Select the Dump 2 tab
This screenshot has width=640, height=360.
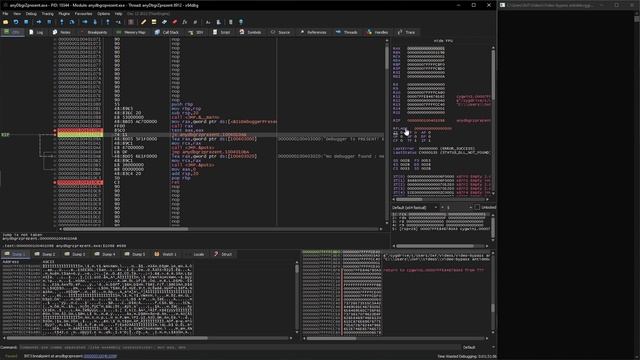point(45,254)
